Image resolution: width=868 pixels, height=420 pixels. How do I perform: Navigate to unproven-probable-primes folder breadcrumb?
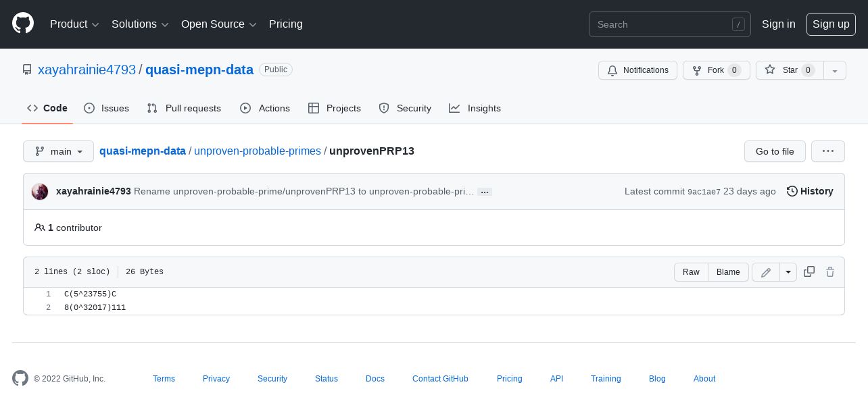click(258, 151)
